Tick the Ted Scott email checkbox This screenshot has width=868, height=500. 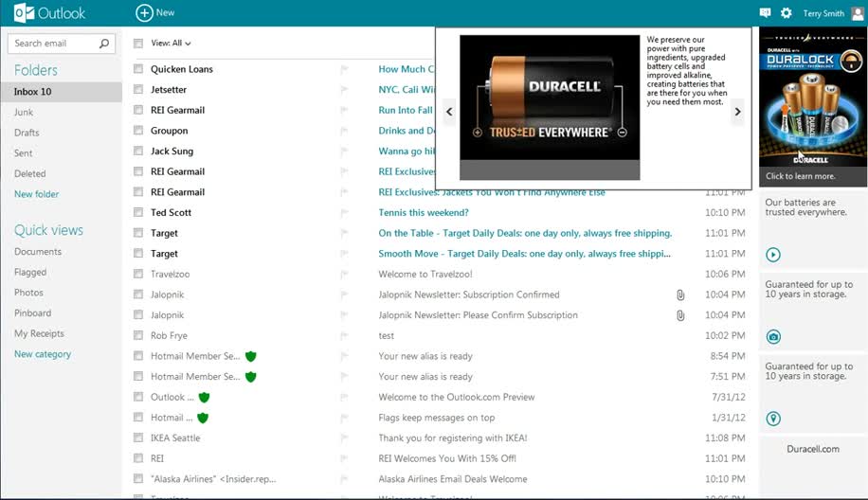138,212
